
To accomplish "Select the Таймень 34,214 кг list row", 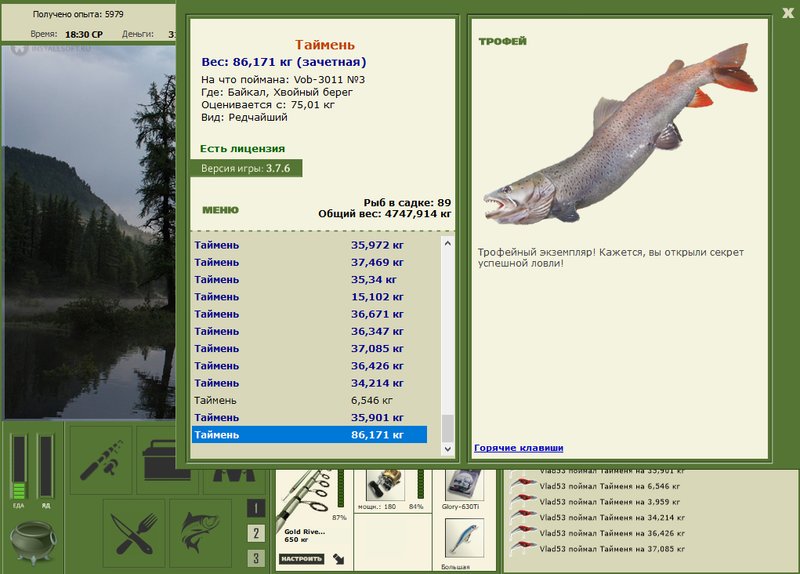I will (x=309, y=383).
